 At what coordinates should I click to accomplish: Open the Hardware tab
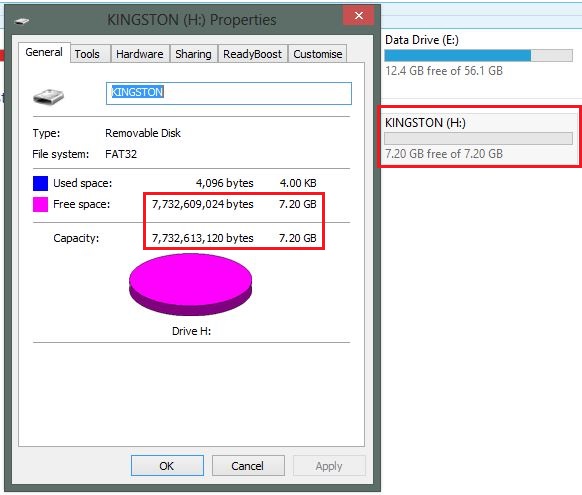coord(140,54)
